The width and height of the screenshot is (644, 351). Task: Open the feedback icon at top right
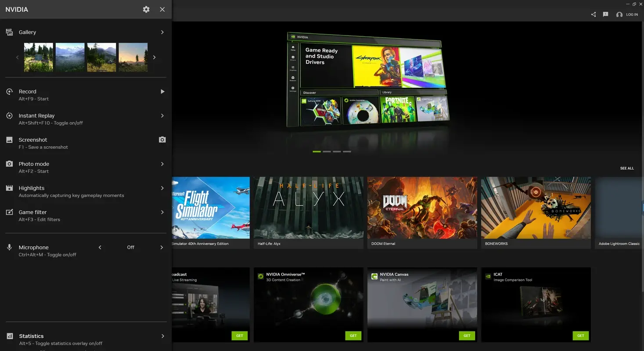coord(605,14)
